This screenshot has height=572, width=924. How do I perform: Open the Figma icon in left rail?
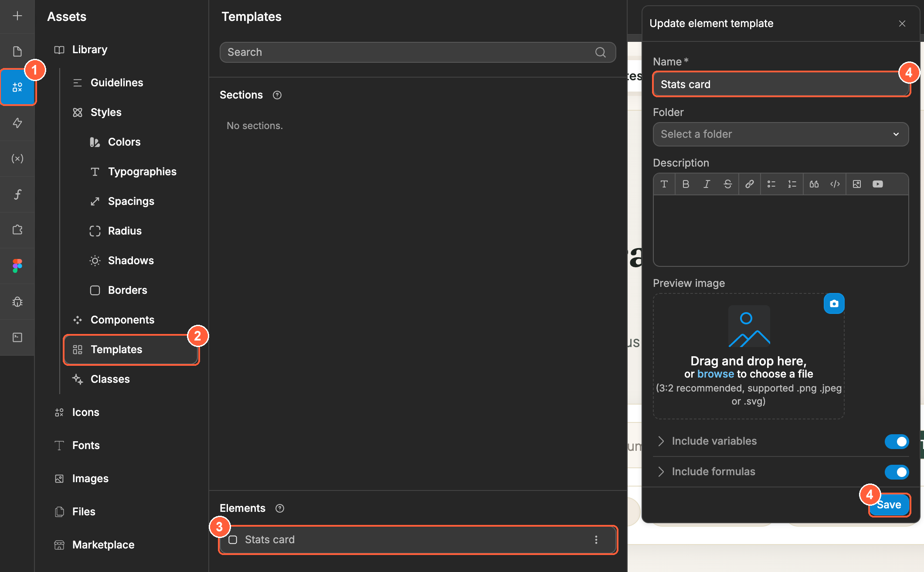17,266
